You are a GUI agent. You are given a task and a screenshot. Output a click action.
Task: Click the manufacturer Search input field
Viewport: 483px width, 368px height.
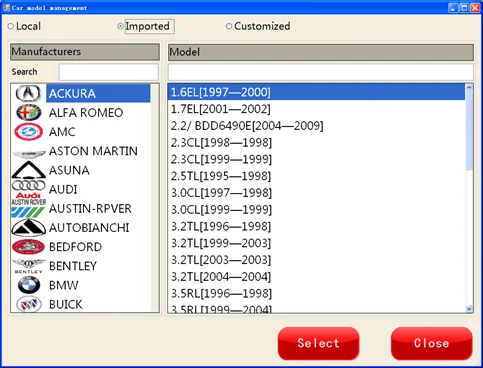pyautogui.click(x=109, y=72)
